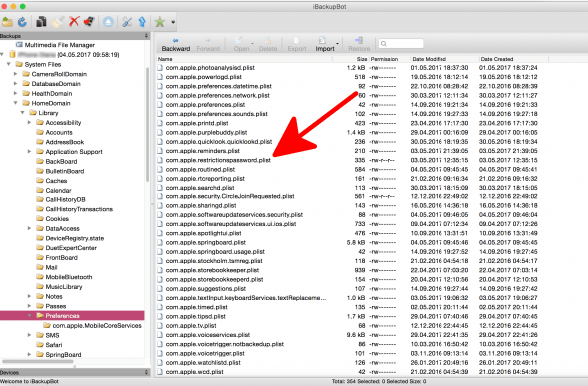Image resolution: width=588 pixels, height=386 pixels.
Task: Click file icon of com.apple.searchd.plist
Action: [x=160, y=188]
